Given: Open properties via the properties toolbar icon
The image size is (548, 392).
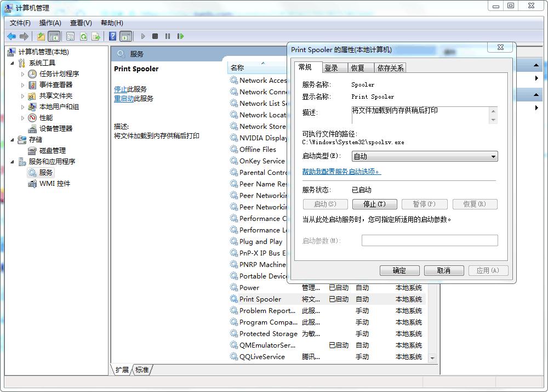Looking at the screenshot, I should (x=71, y=36).
